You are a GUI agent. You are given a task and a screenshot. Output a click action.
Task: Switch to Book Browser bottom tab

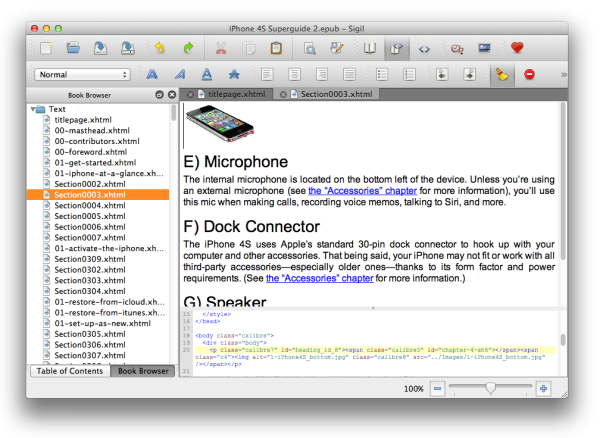click(x=143, y=371)
